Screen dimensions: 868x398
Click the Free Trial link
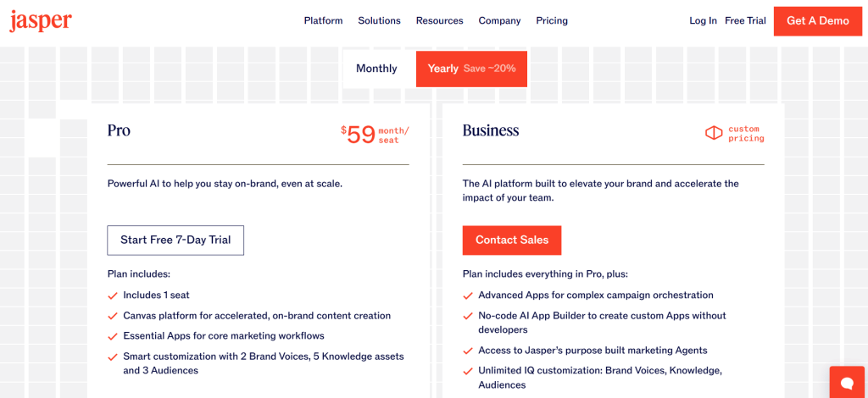tap(745, 21)
